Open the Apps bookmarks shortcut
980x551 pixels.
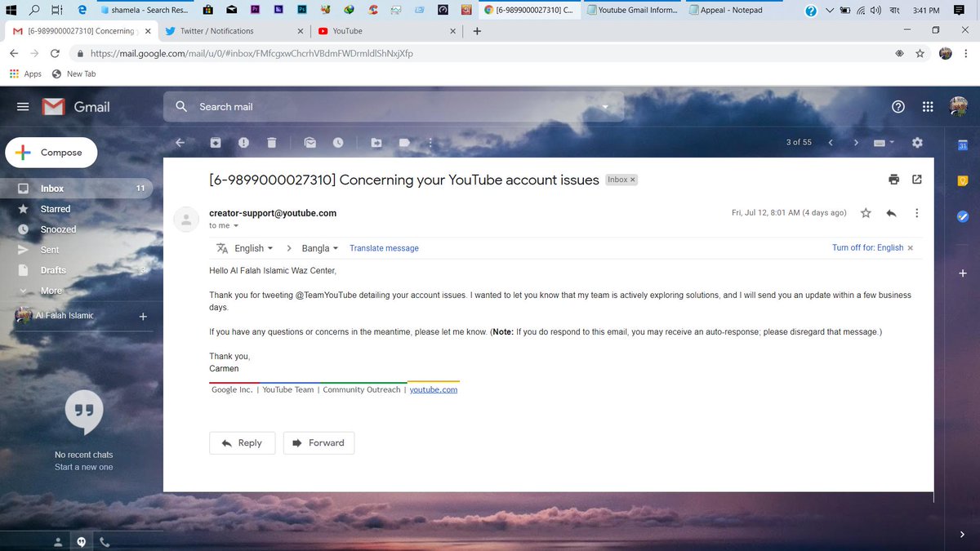pos(25,73)
